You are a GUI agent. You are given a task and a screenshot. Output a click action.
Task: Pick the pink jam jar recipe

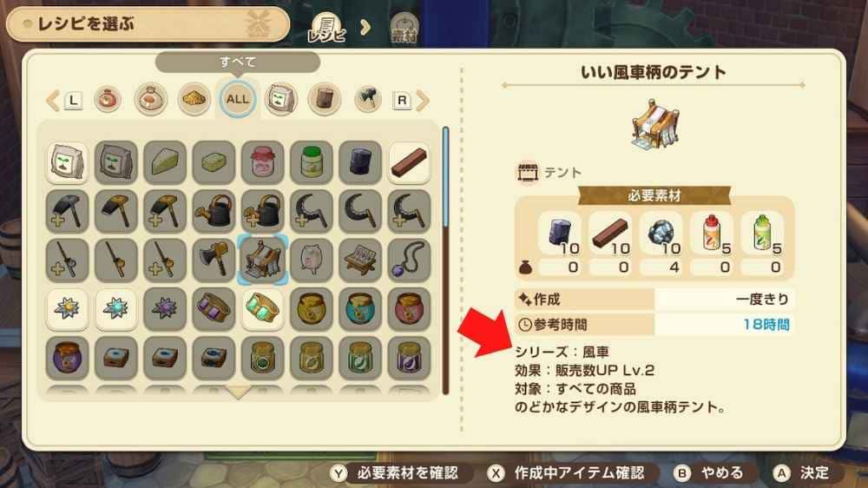[262, 162]
